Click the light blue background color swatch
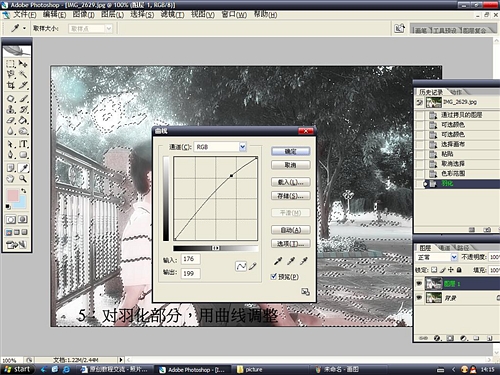 click(x=21, y=203)
